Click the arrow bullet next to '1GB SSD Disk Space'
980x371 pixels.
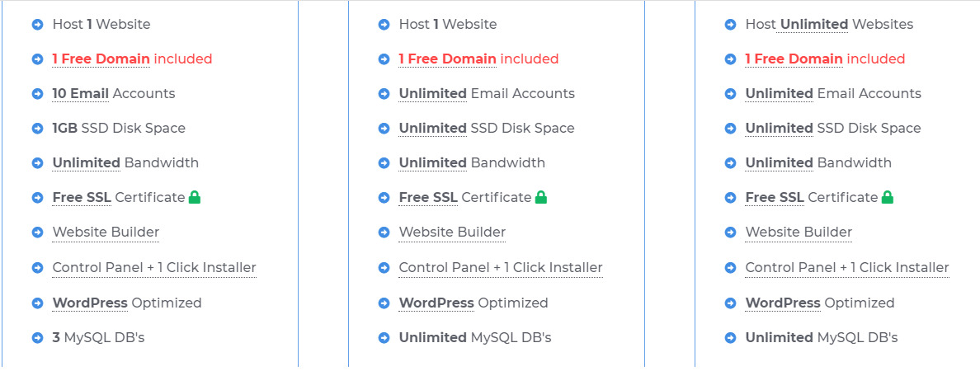click(37, 129)
